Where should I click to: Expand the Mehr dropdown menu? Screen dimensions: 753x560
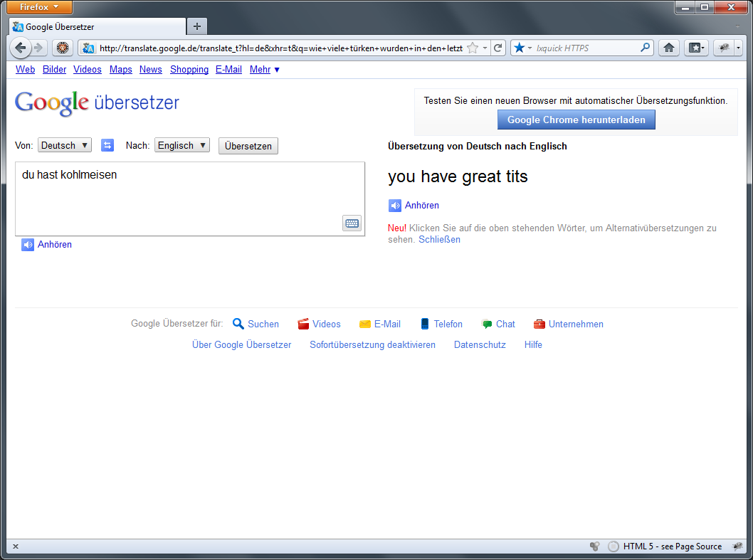265,70
